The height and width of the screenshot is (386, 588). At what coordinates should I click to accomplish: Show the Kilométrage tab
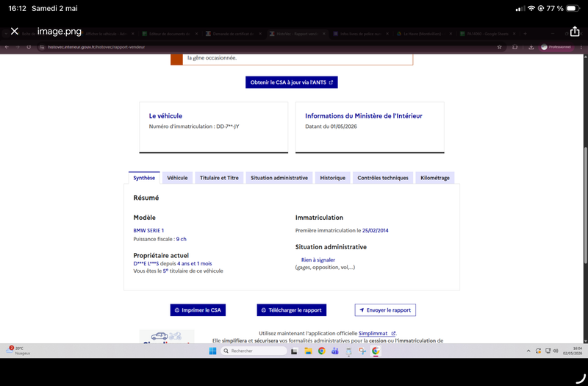point(435,178)
